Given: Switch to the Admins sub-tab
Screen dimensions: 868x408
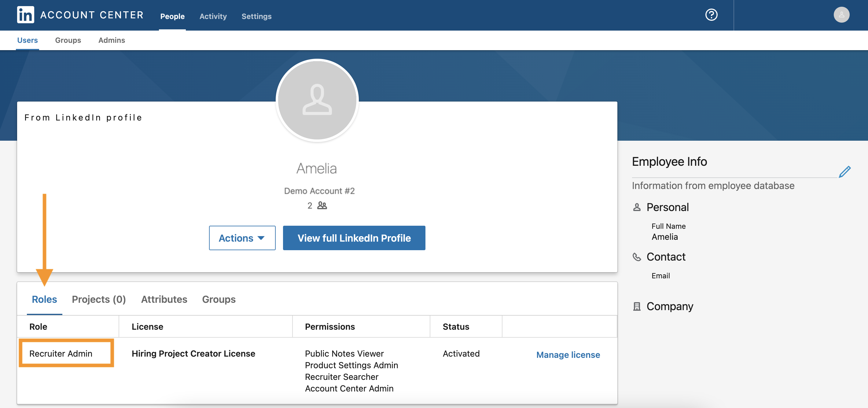Looking at the screenshot, I should point(112,40).
